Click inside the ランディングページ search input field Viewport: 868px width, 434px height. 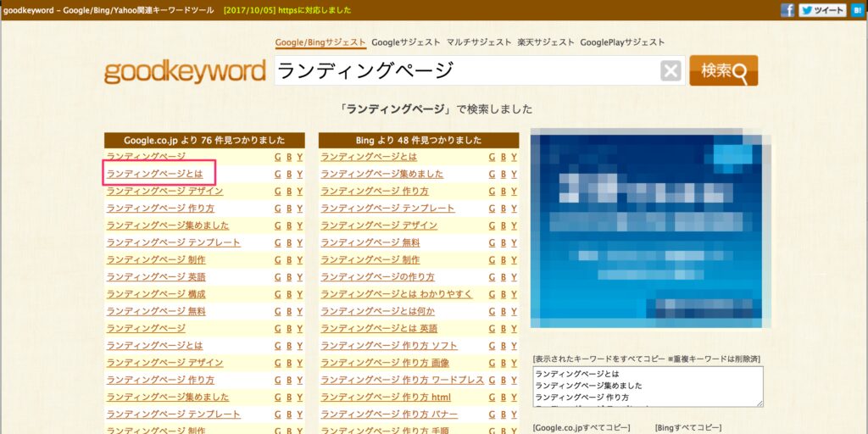point(465,71)
